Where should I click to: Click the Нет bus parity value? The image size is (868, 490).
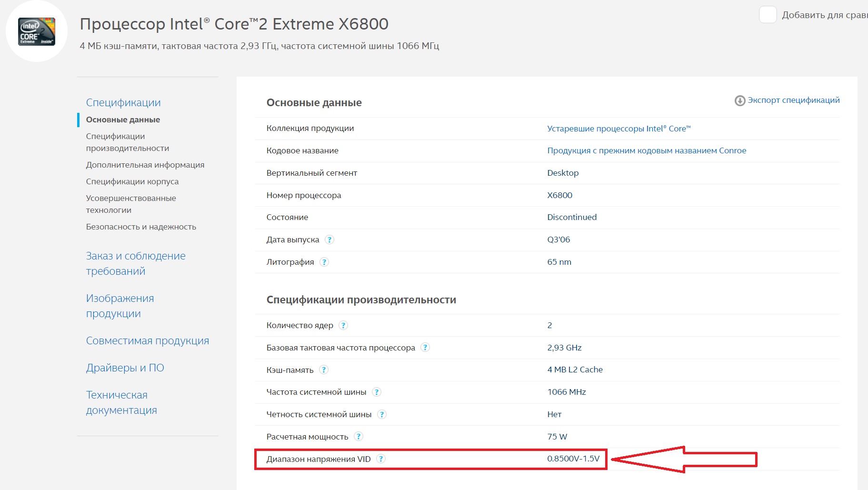click(554, 414)
